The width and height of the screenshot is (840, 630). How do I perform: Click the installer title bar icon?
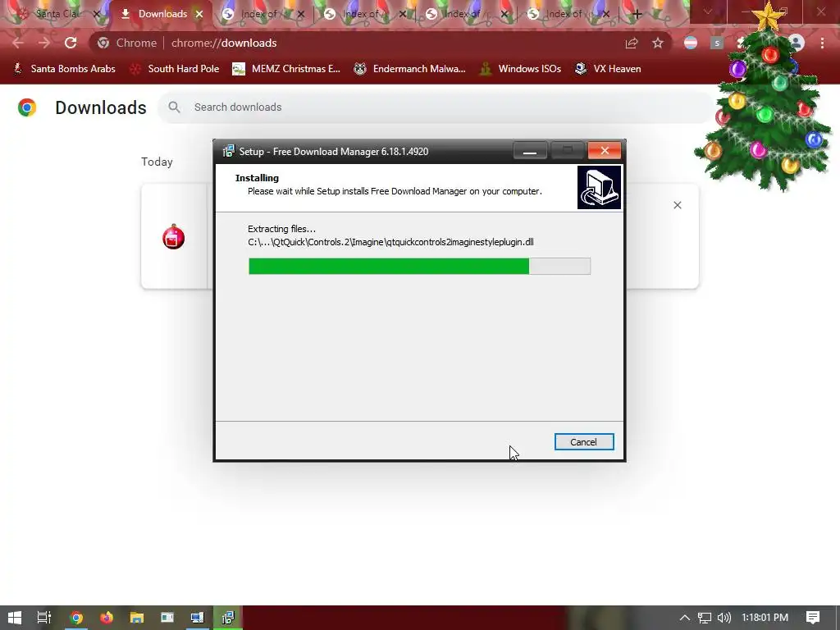[229, 151]
